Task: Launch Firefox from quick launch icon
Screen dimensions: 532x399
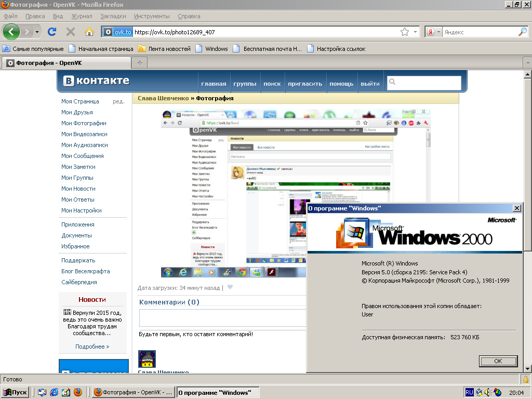Action: 78,392
